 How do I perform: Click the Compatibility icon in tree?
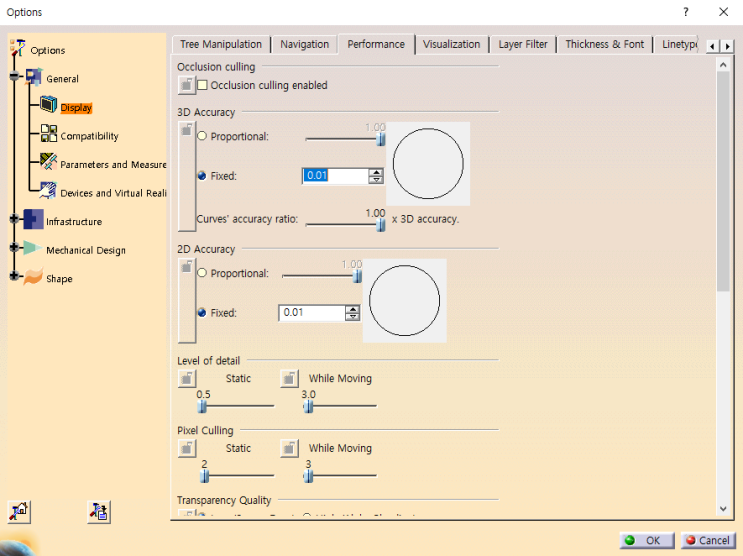click(48, 134)
